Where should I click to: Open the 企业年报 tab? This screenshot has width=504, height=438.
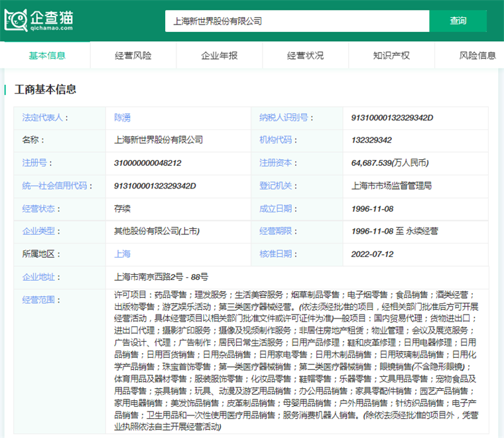point(220,56)
